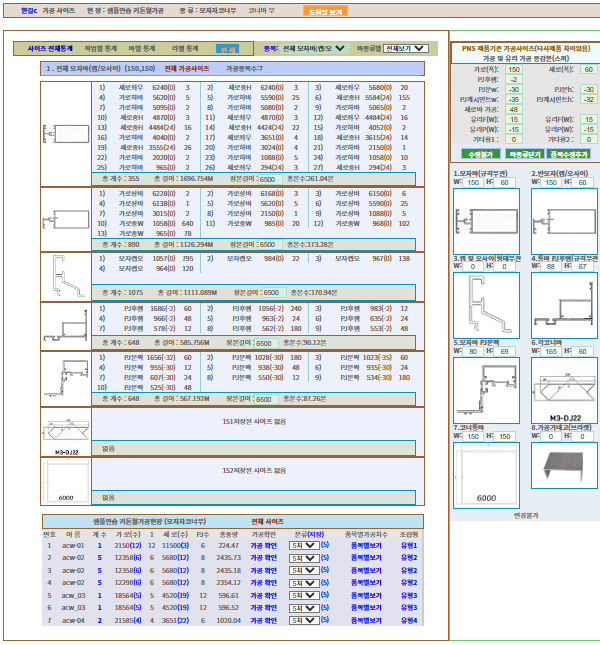Click 정본길이 6500 field in 총 개수 1075 row
Image resolution: width=600 pixels, height=645 pixels.
274,292
